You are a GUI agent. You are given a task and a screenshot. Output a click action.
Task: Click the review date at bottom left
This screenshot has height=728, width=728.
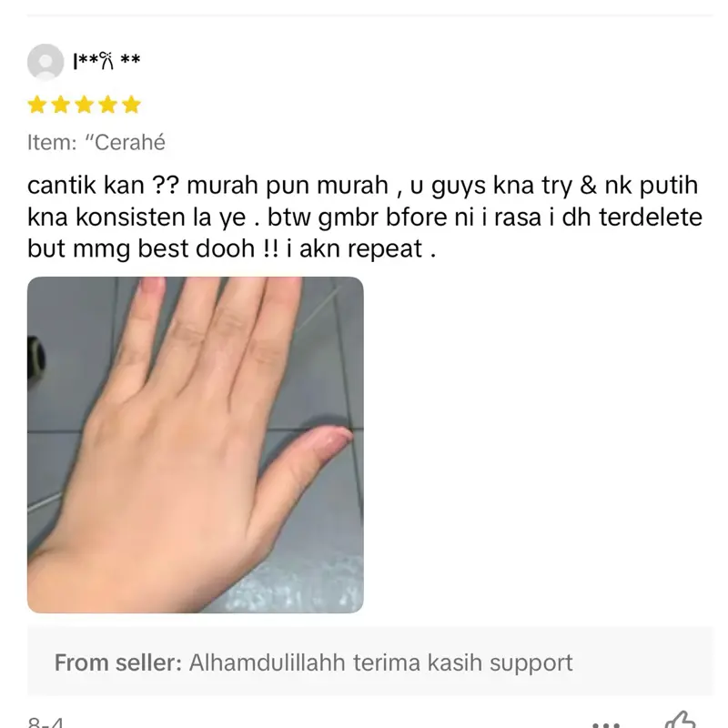45,723
